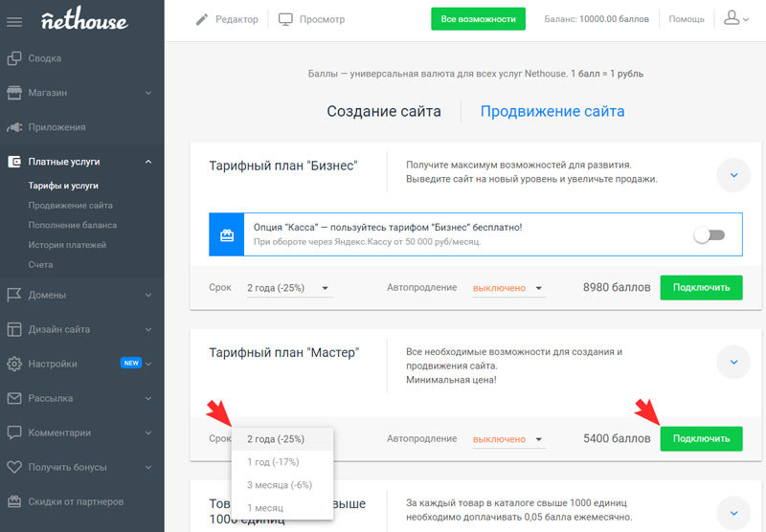Click the Скидки от партнеров label

point(76,501)
